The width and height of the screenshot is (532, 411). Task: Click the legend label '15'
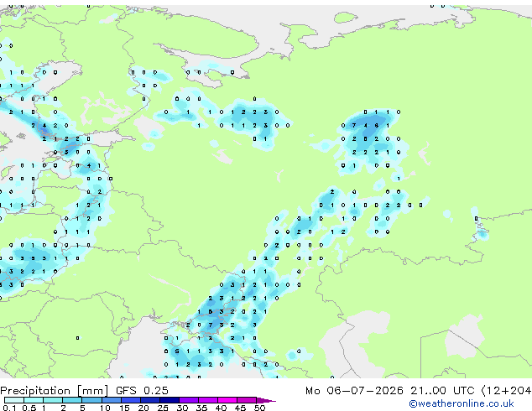124,408
